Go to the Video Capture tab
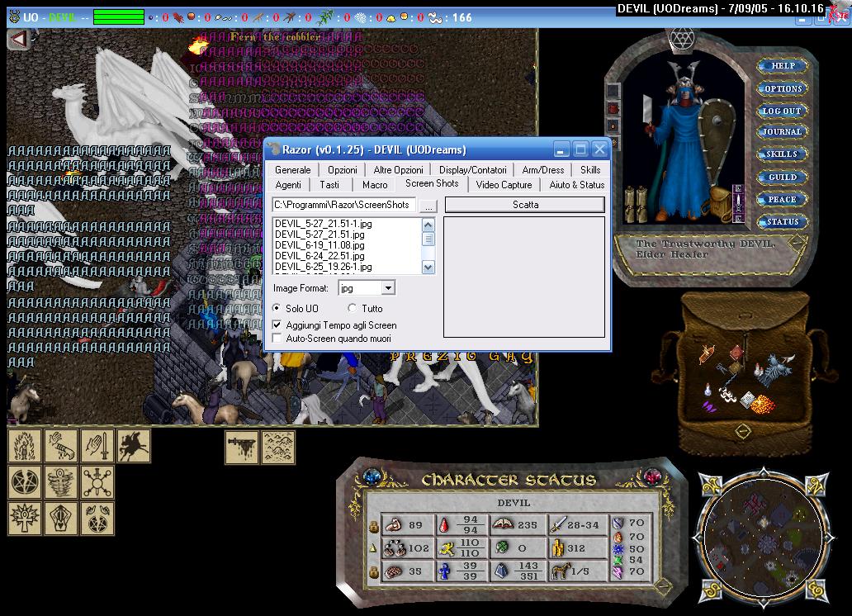 [504, 185]
